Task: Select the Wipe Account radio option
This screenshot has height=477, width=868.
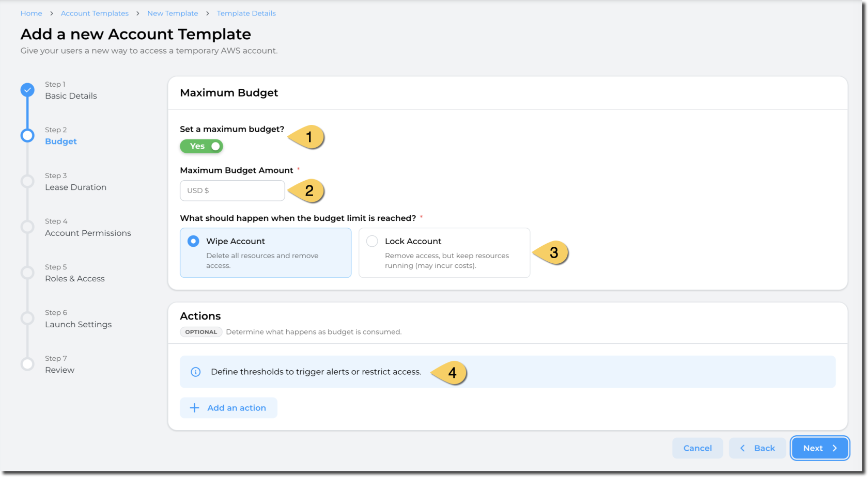Action: (x=193, y=241)
